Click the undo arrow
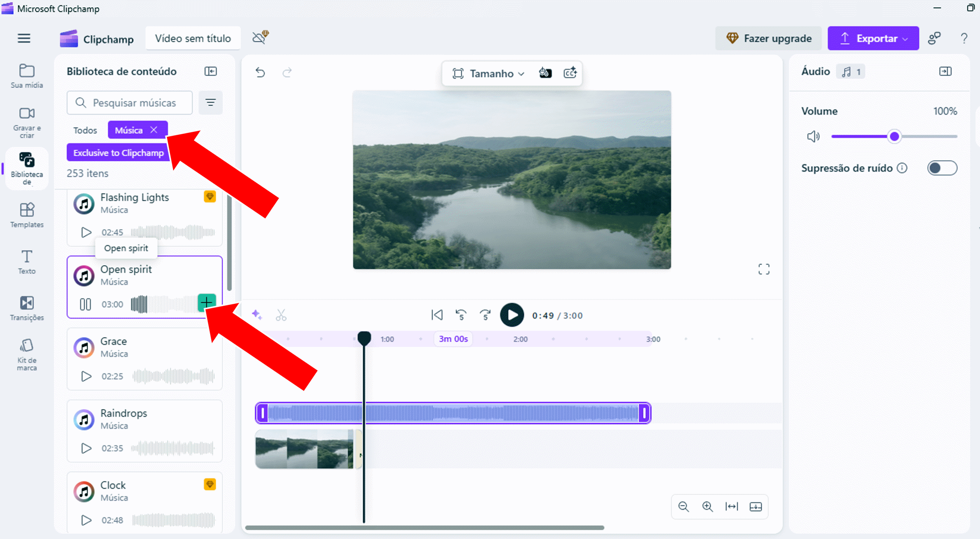This screenshot has height=539, width=980. click(260, 73)
